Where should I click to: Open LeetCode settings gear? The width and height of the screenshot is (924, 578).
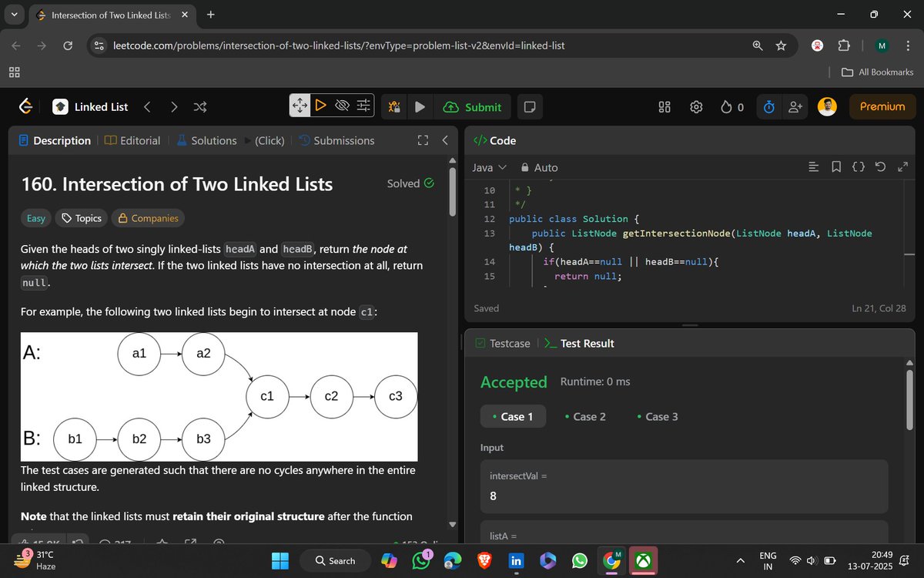[x=696, y=107]
